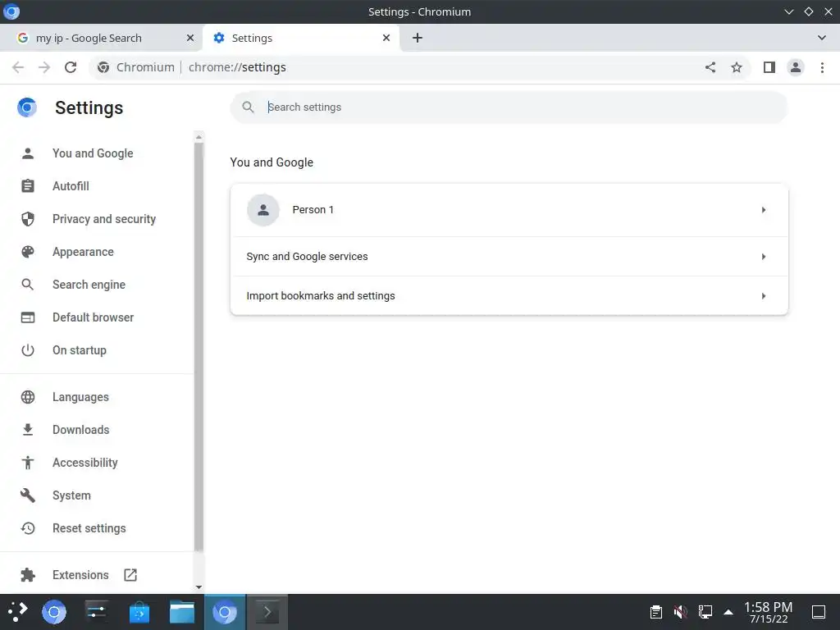Switch to my ip - Google Search tab
Image resolution: width=840 pixels, height=630 pixels.
point(102,38)
